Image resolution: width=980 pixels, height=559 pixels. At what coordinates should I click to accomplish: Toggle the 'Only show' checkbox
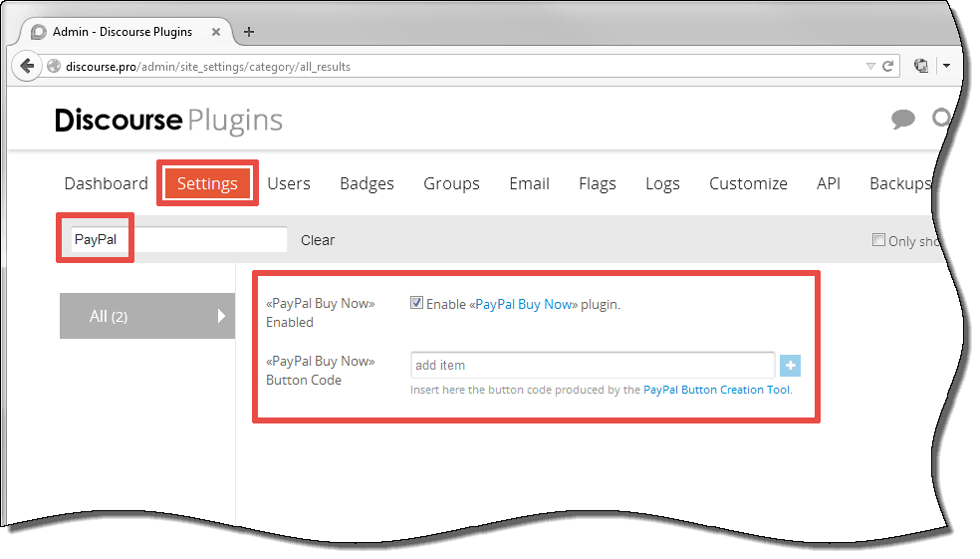878,239
